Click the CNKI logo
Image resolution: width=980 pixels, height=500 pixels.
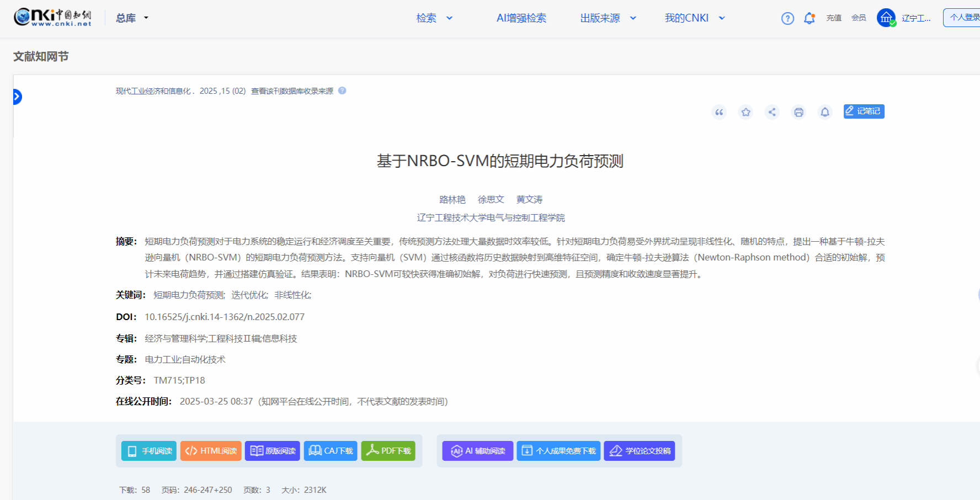53,18
